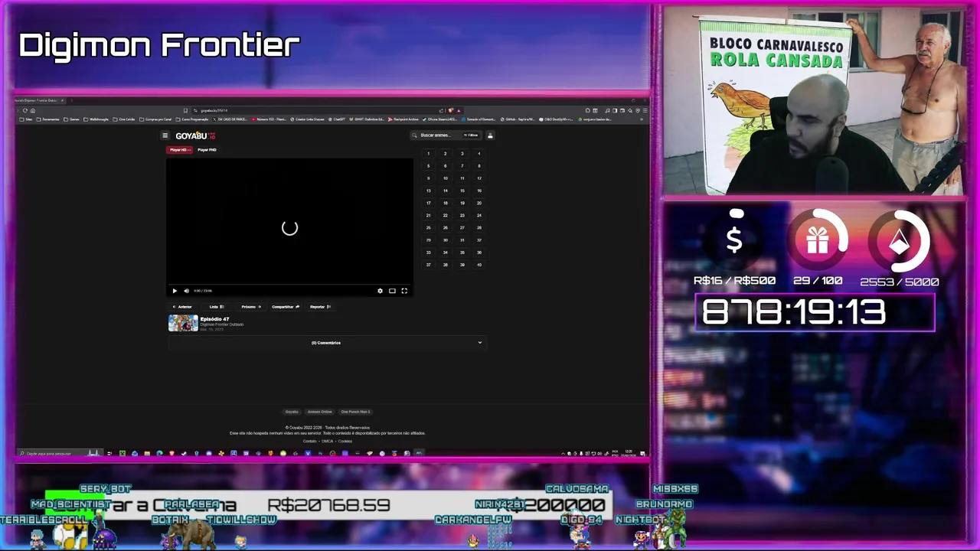
Task: Open Minecraft icon in taskbar
Action: [x=122, y=453]
